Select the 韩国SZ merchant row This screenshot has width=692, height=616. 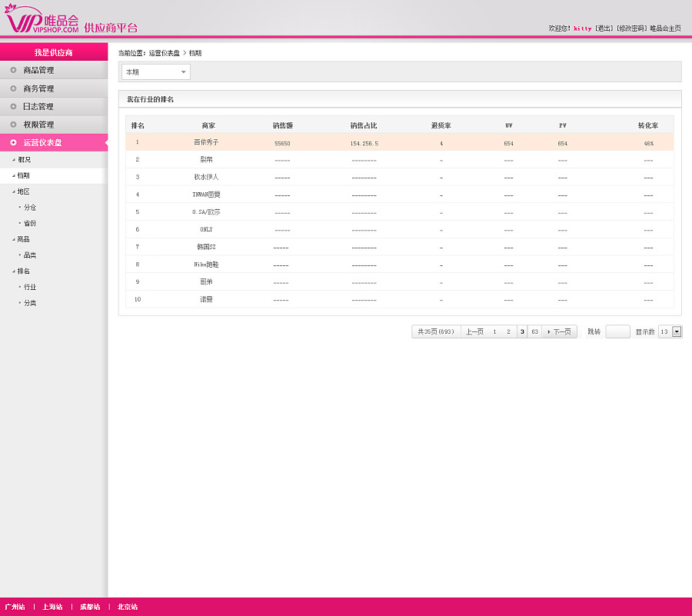399,247
